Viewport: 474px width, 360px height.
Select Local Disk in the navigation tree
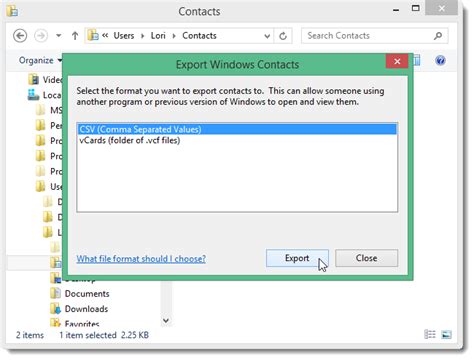coord(45,95)
